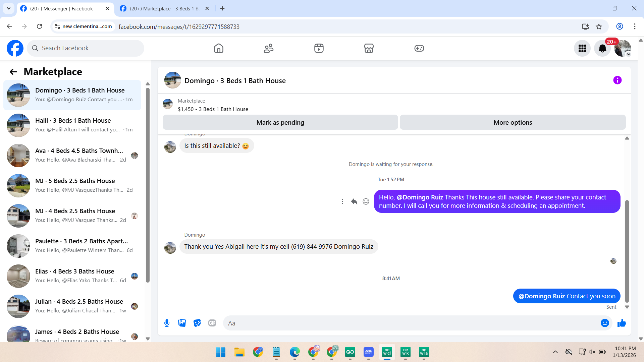Send a thumbs-up like

tap(622, 323)
